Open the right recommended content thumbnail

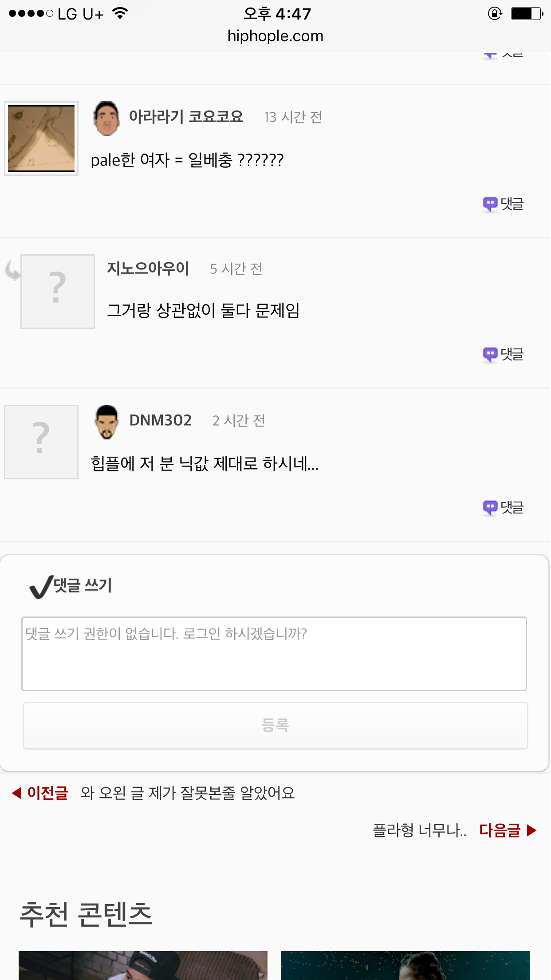coord(405,966)
